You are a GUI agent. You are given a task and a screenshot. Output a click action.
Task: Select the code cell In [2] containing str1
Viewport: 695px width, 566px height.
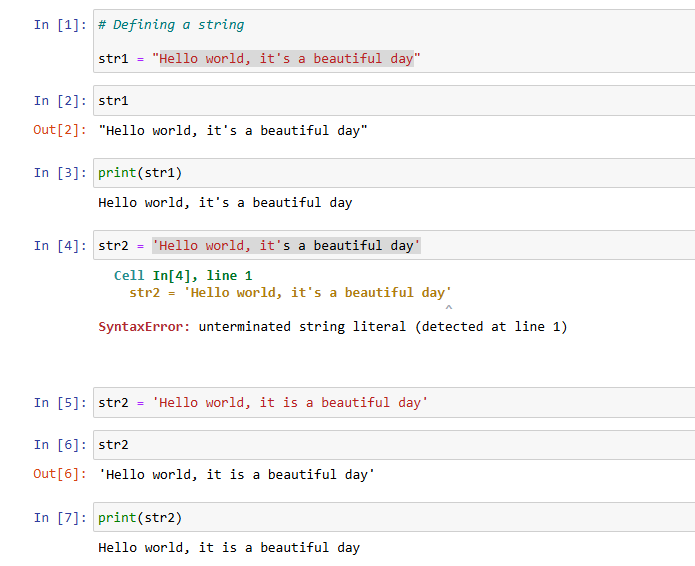(394, 101)
